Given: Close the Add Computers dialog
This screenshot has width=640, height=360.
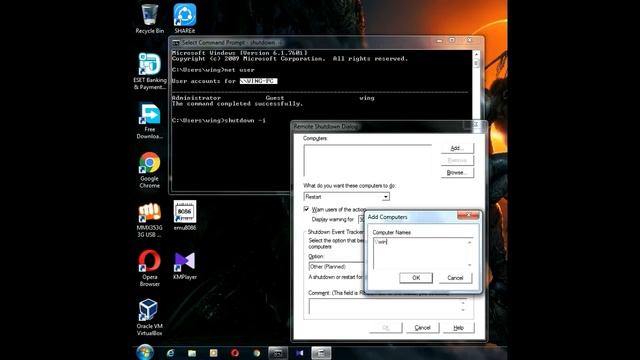Looking at the screenshot, I should [x=468, y=215].
